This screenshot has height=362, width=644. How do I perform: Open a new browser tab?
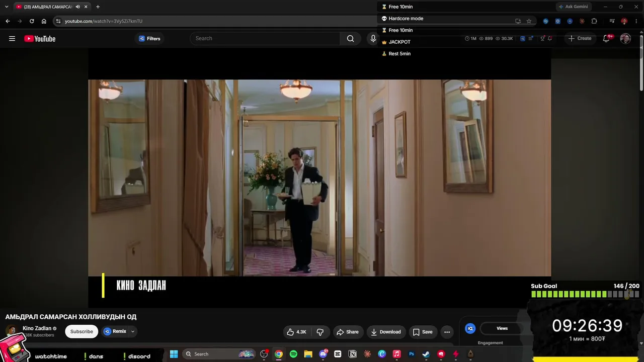[x=98, y=7]
